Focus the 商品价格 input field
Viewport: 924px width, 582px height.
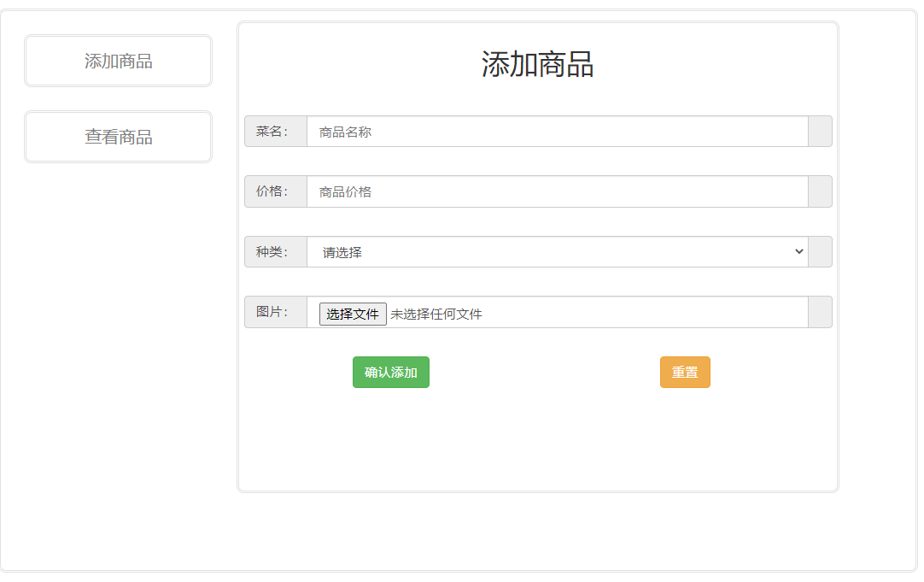(557, 191)
